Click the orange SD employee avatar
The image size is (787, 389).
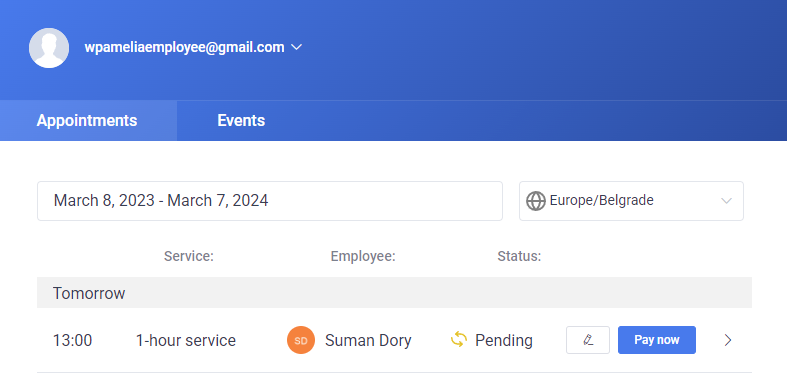pyautogui.click(x=301, y=340)
